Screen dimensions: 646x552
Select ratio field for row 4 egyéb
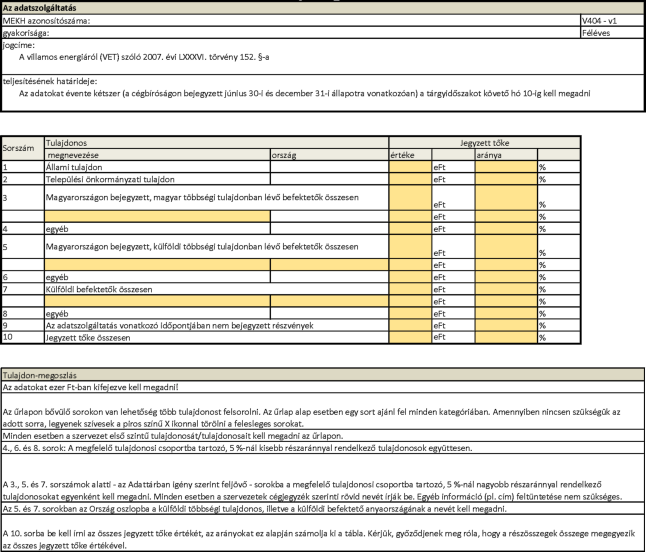506,229
